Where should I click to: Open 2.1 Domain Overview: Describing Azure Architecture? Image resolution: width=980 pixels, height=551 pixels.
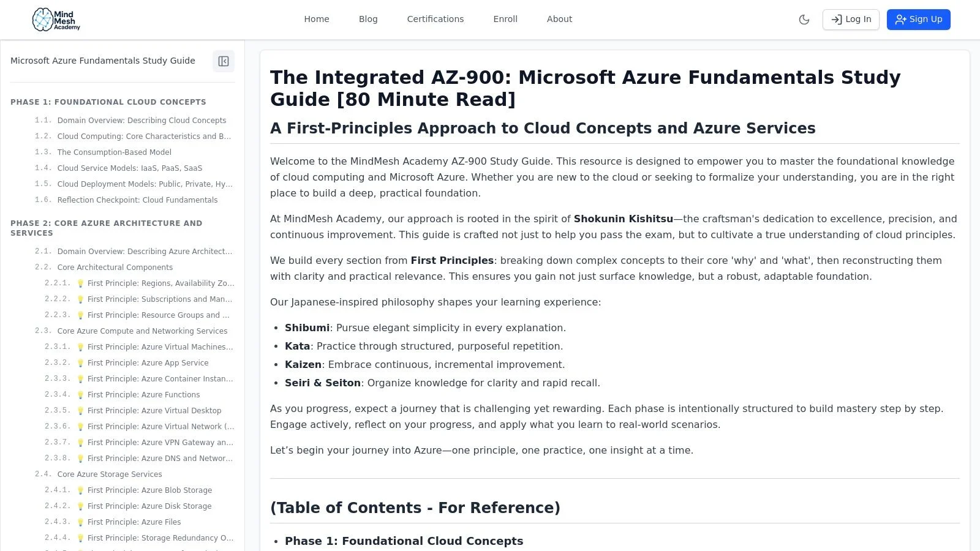tap(145, 252)
